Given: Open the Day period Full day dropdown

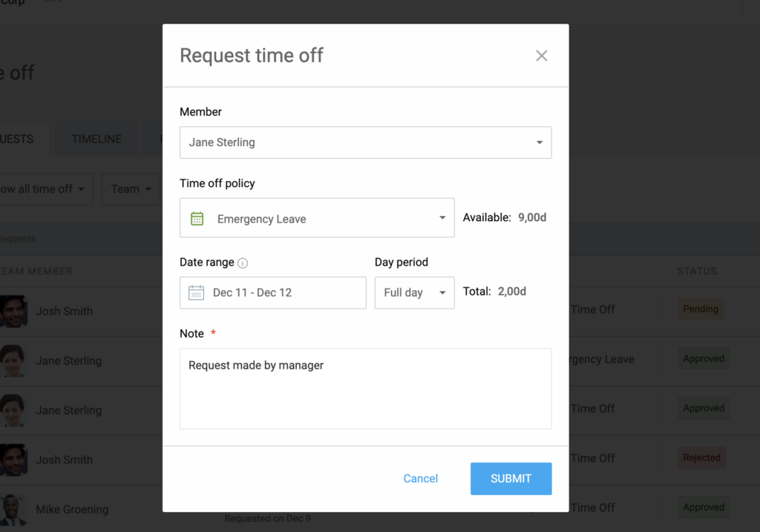Looking at the screenshot, I should 414,292.
